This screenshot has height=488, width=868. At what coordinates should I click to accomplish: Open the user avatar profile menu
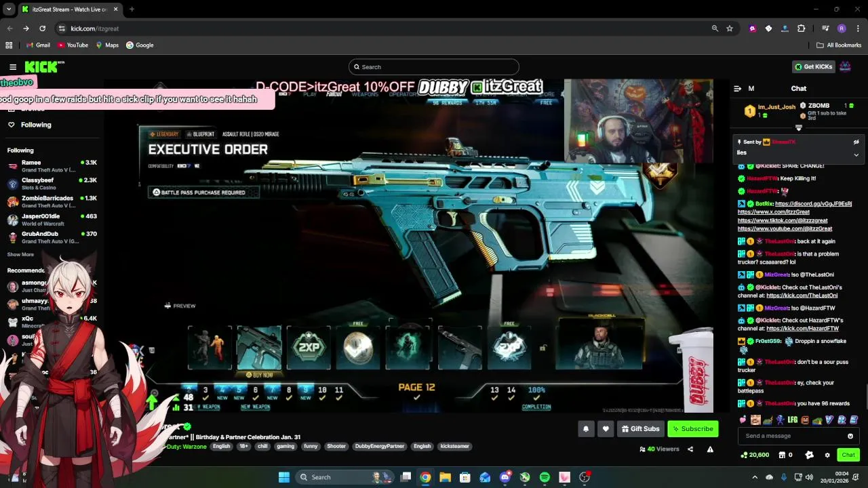(845, 66)
